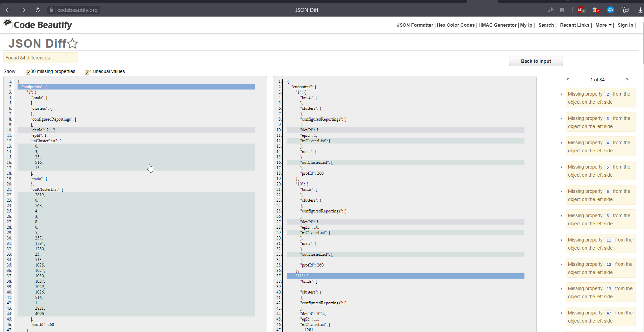Open the Recent Links menu item

574,25
